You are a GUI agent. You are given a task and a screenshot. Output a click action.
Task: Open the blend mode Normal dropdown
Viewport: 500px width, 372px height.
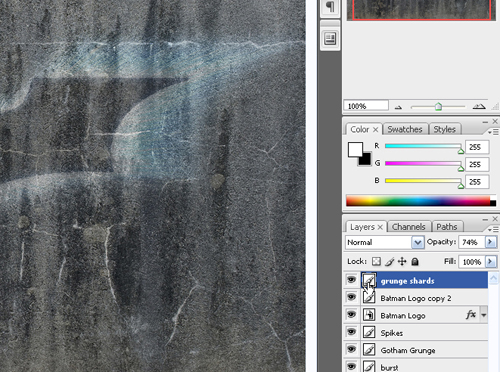[384, 242]
